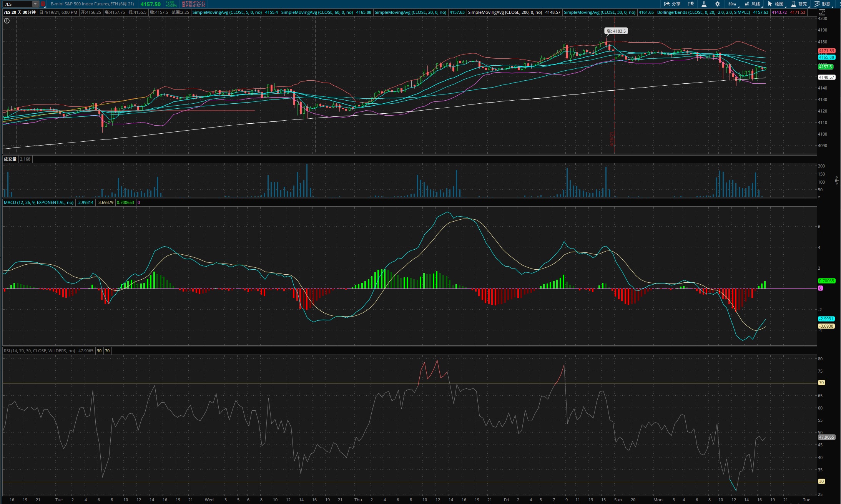Viewport: 841px width, 504px height.
Task: Open the Patterns (形态) menu
Action: (x=823, y=4)
